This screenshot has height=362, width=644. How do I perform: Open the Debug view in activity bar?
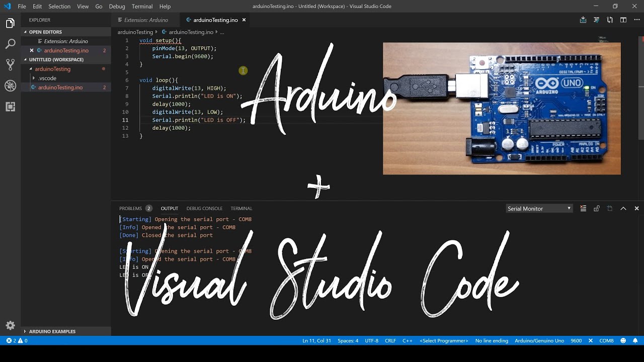pos(10,86)
